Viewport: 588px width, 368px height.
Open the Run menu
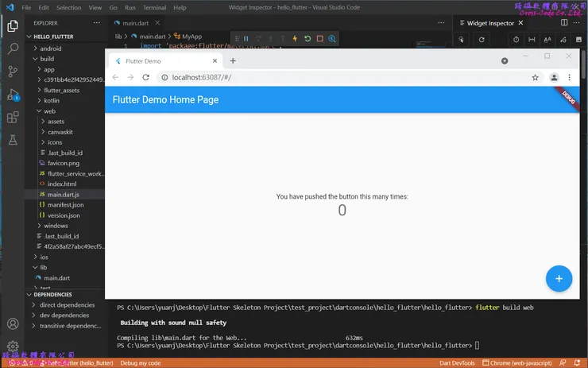(130, 7)
